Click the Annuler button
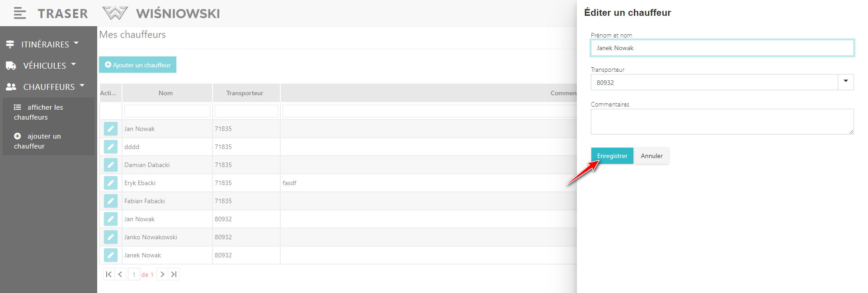 pos(651,156)
